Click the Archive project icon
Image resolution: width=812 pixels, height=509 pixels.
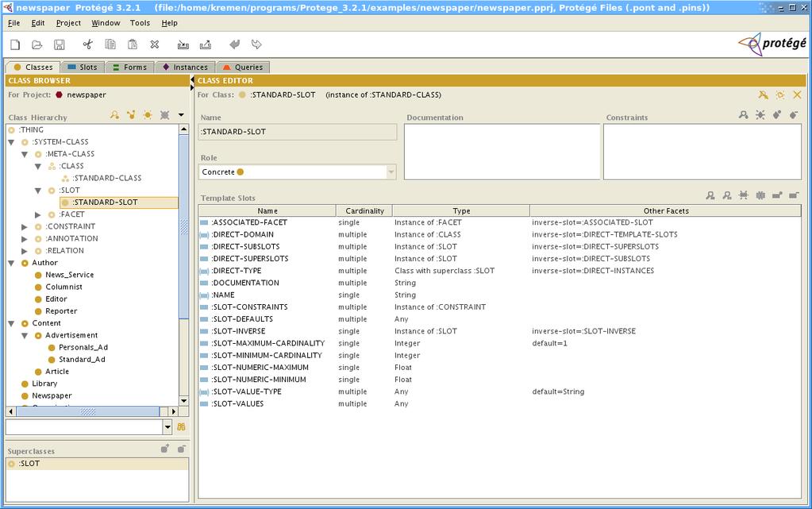[x=183, y=44]
